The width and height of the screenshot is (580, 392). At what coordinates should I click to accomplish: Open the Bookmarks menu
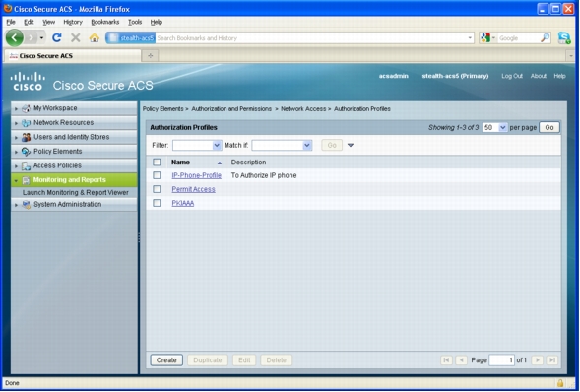pyautogui.click(x=105, y=22)
